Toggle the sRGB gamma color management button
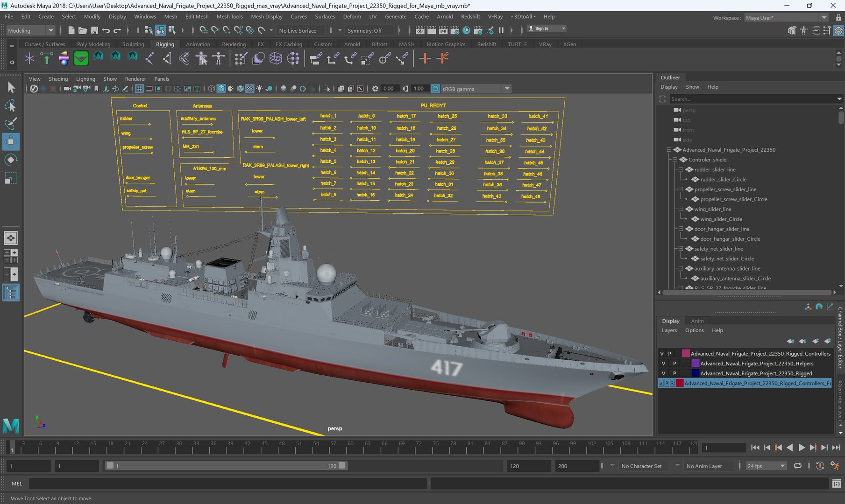This screenshot has height=504, width=845. (435, 89)
